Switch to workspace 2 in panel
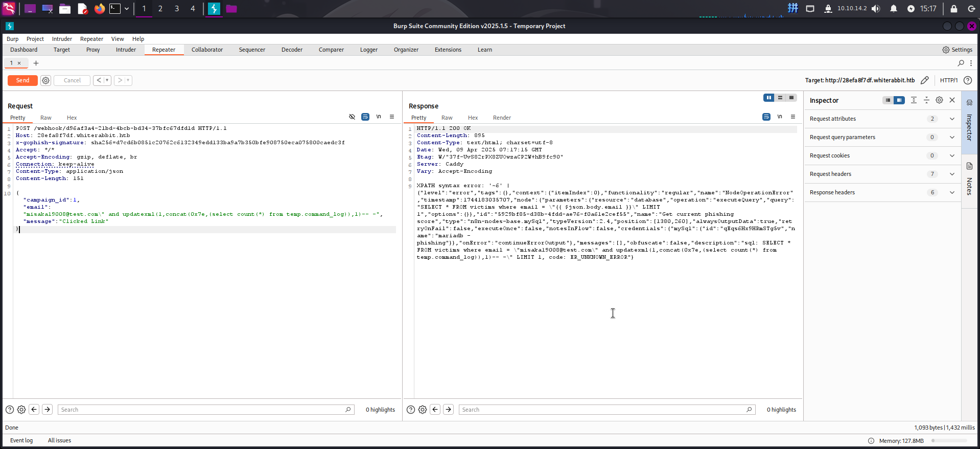 tap(160, 9)
